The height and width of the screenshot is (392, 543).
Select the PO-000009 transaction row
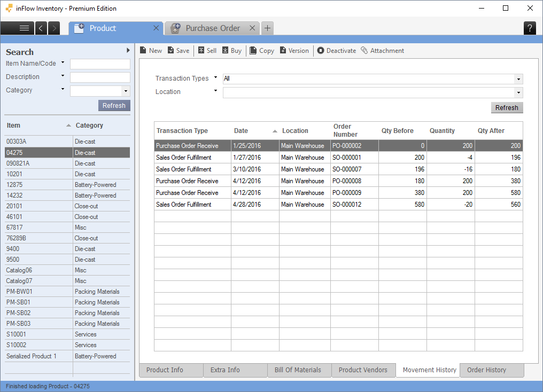pyautogui.click(x=338, y=193)
